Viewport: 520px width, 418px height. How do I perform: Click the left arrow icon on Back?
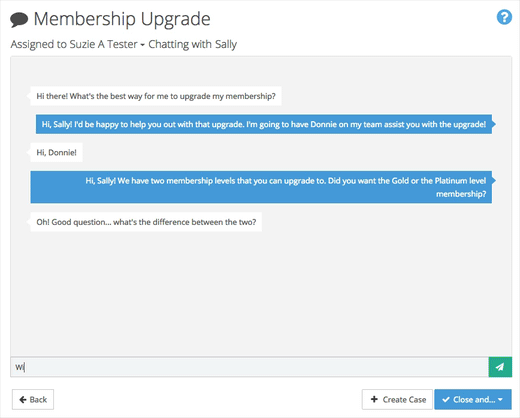(23, 399)
